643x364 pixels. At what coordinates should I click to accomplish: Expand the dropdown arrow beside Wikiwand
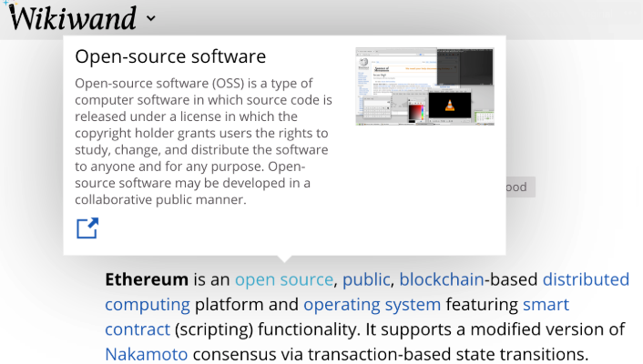coord(151,18)
